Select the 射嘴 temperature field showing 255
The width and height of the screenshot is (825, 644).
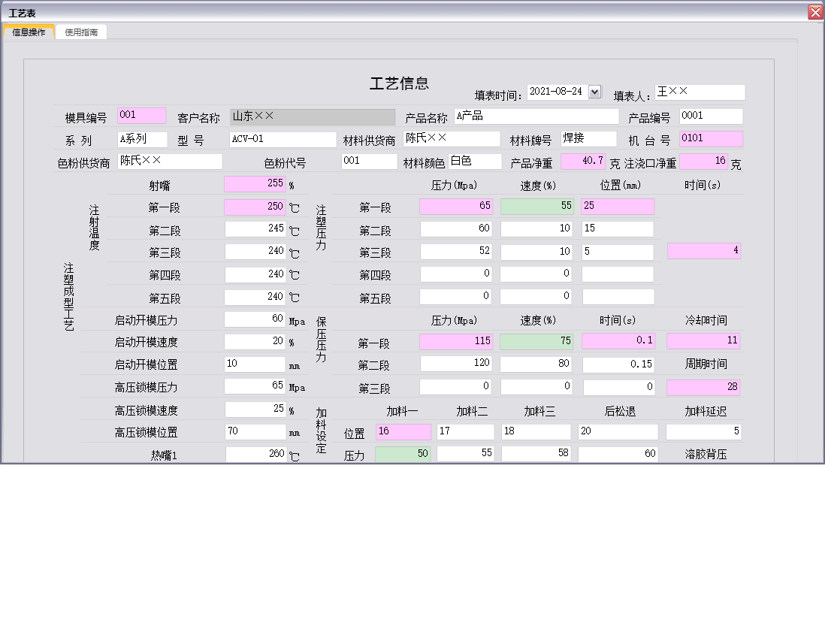point(254,183)
